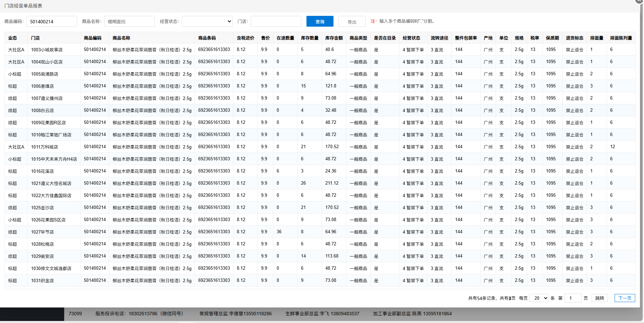
Task: Select the 1003小城故事店 row
Action: [x=47, y=50]
